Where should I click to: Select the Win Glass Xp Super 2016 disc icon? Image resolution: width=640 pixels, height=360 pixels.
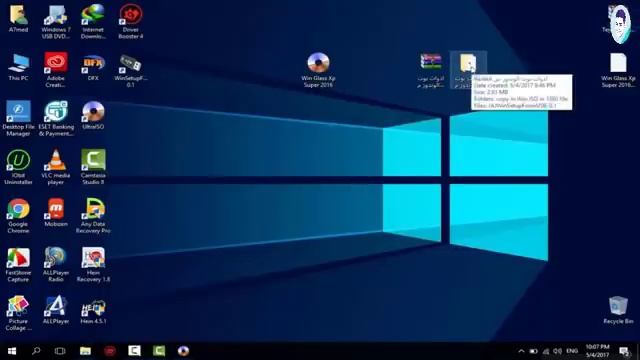click(x=318, y=63)
